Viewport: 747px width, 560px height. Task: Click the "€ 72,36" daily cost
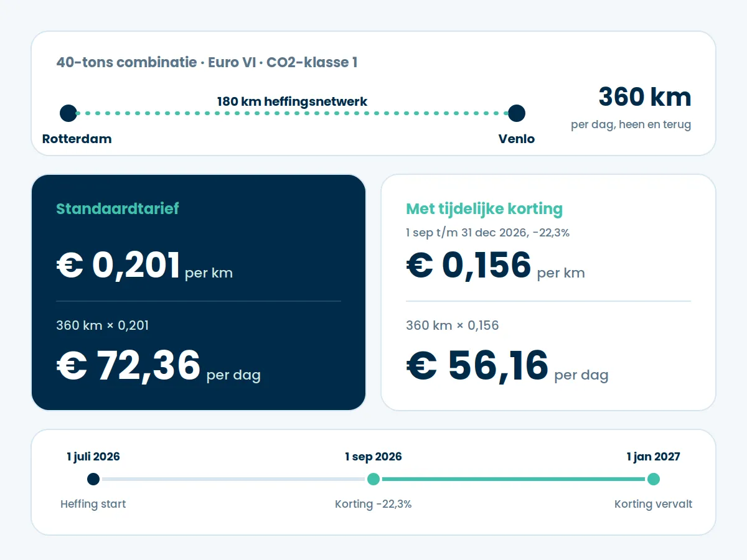128,365
